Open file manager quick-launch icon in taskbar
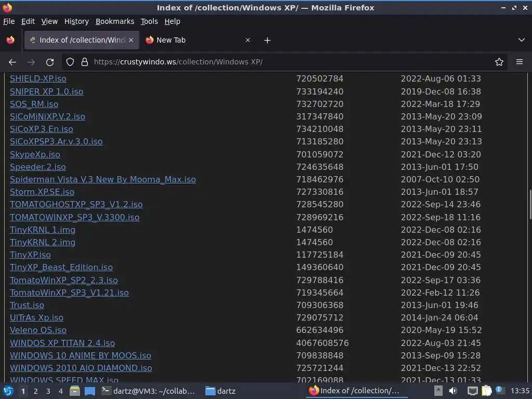 pos(75,391)
